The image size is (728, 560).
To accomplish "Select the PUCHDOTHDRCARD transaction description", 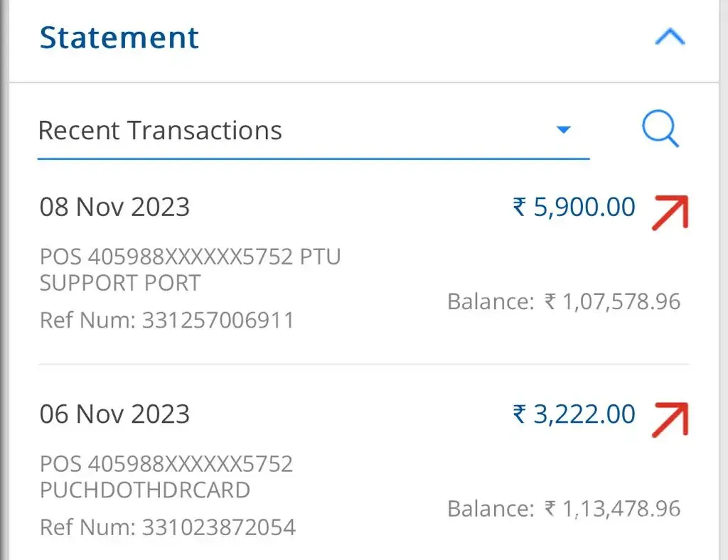I will pos(145,490).
